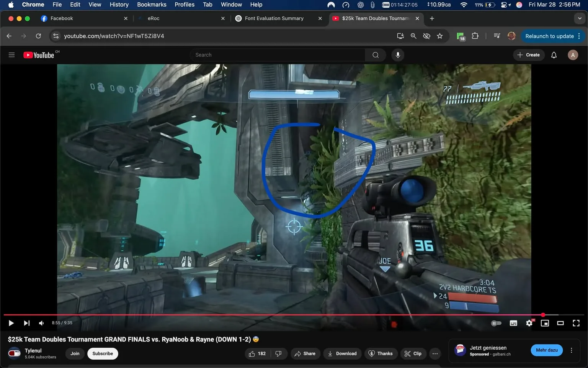Enter fullscreen mode
This screenshot has height=368, width=588.
point(576,323)
